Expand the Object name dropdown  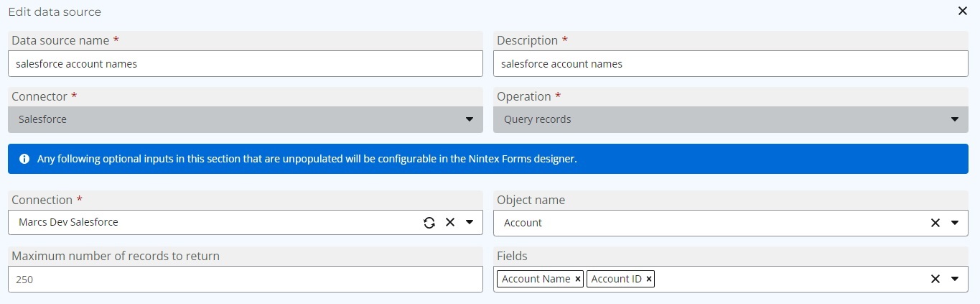pyautogui.click(x=955, y=223)
